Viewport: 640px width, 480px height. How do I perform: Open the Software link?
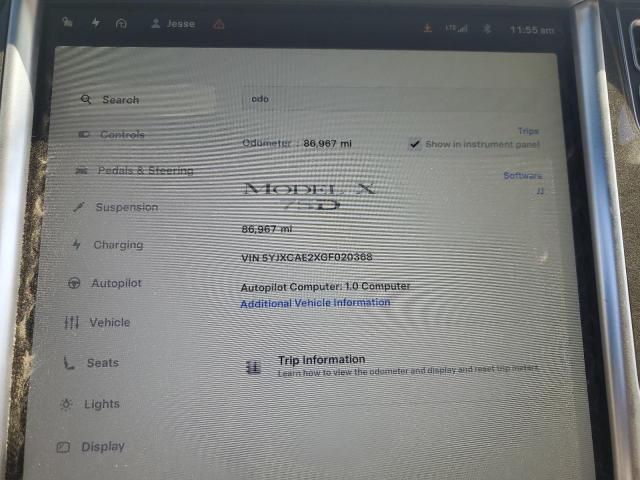[x=523, y=176]
